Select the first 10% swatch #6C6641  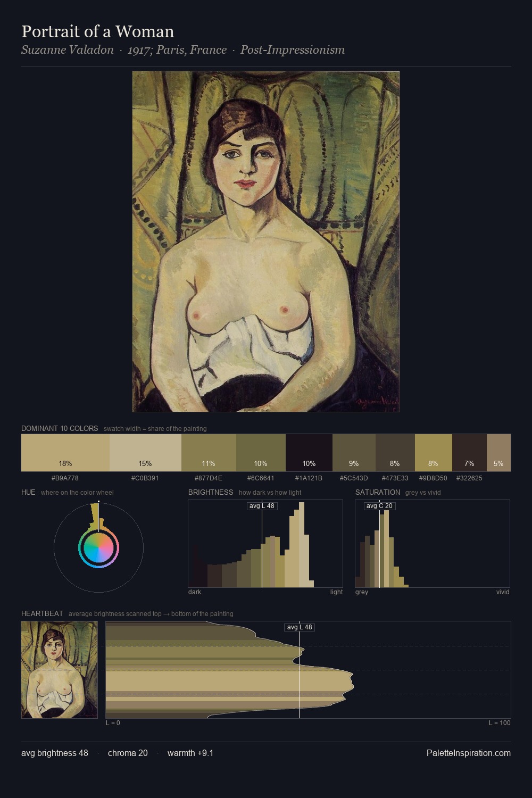pyautogui.click(x=261, y=453)
